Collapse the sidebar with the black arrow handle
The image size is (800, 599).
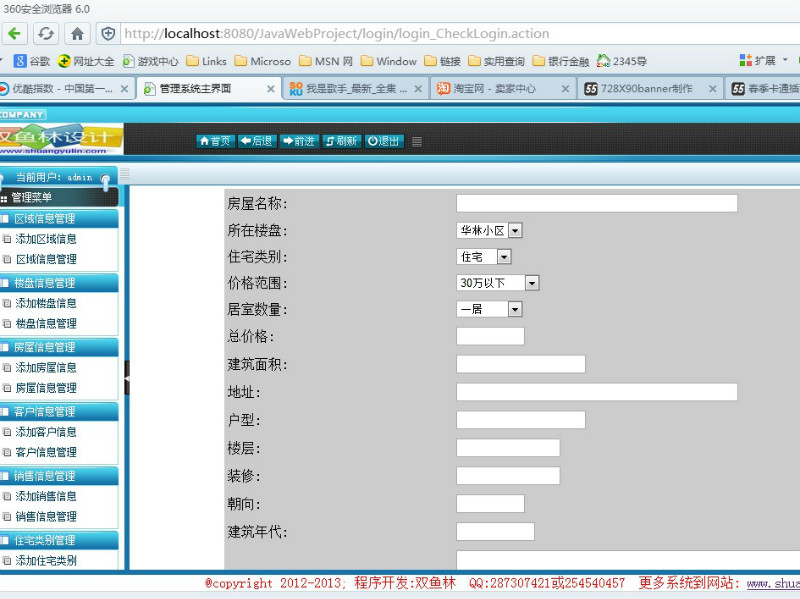[127, 378]
